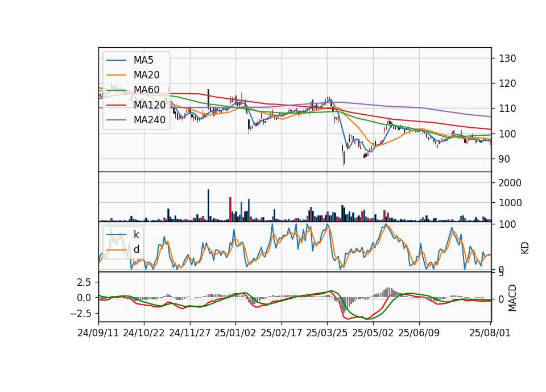Screen dimensions: 546x392
Task: Click the MACD axis title
Action: tap(512, 298)
